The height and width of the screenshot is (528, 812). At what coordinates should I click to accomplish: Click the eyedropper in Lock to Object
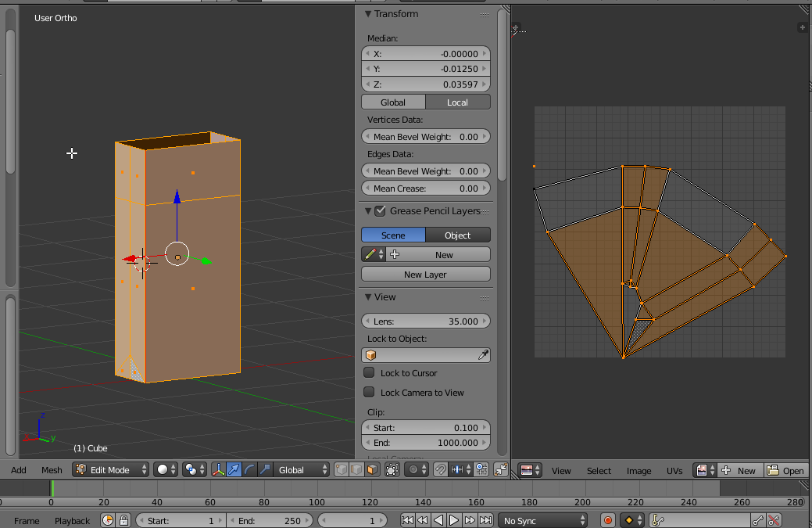point(483,355)
